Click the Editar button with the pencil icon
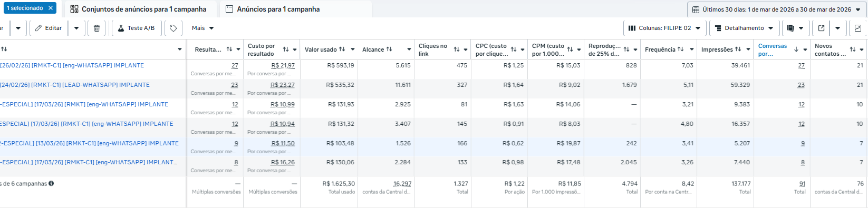Viewport: 868px width, 208px height. [x=49, y=28]
